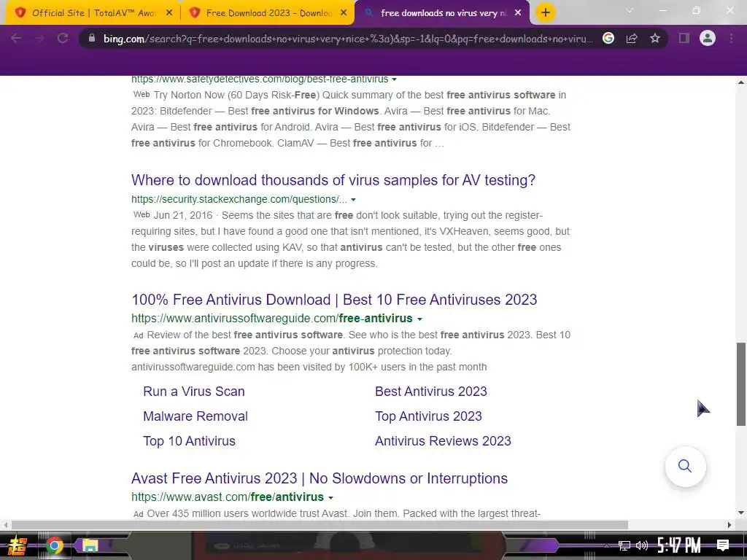747x560 pixels.
Task: Click the network tray icon
Action: tap(624, 545)
